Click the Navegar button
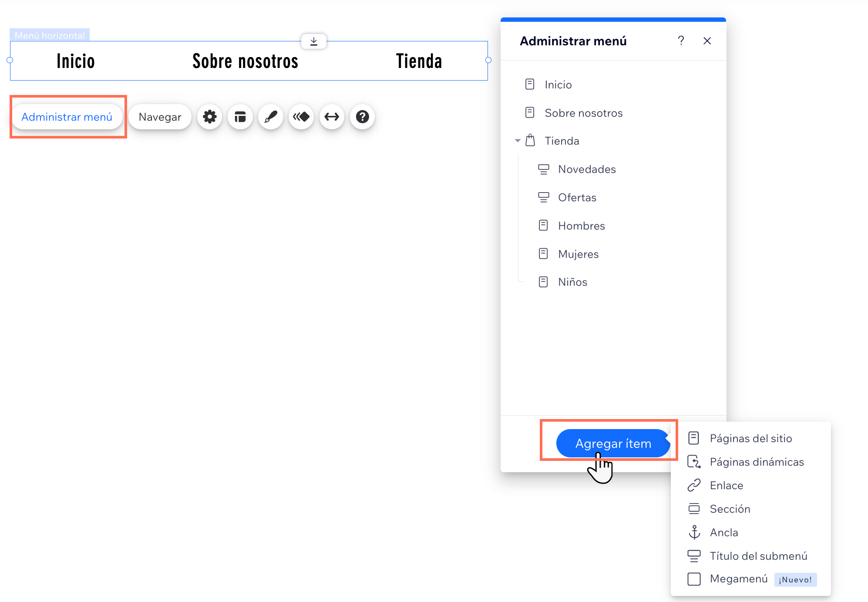 (x=160, y=117)
